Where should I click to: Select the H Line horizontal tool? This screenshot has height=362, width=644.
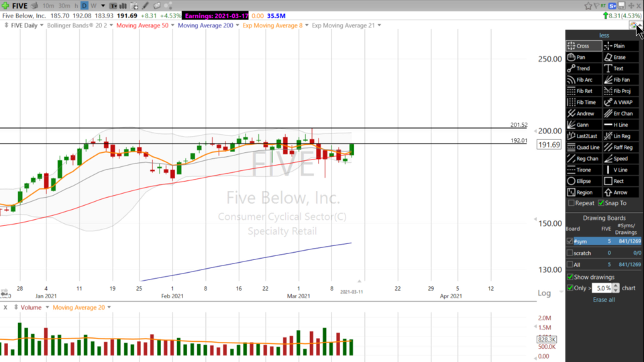click(x=621, y=125)
